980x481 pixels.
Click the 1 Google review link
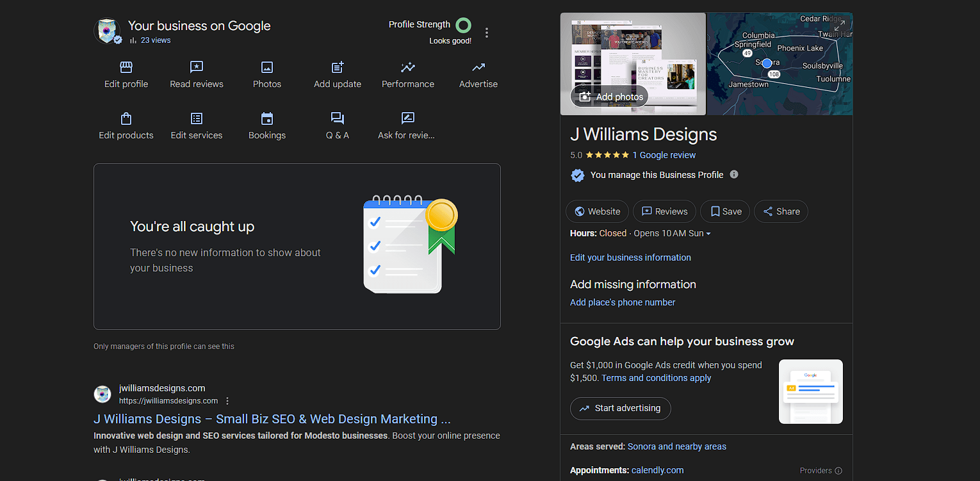(664, 155)
